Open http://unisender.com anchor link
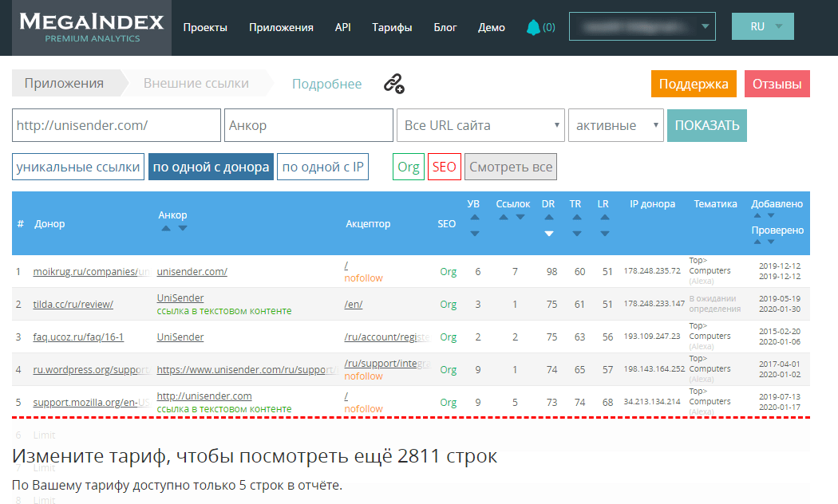838x504 pixels. (204, 396)
